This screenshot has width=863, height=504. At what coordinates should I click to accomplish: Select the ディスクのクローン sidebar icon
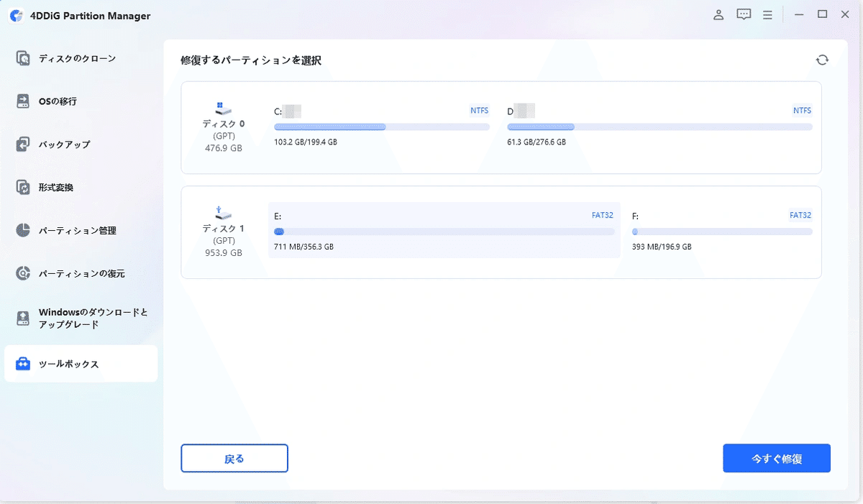pos(24,58)
